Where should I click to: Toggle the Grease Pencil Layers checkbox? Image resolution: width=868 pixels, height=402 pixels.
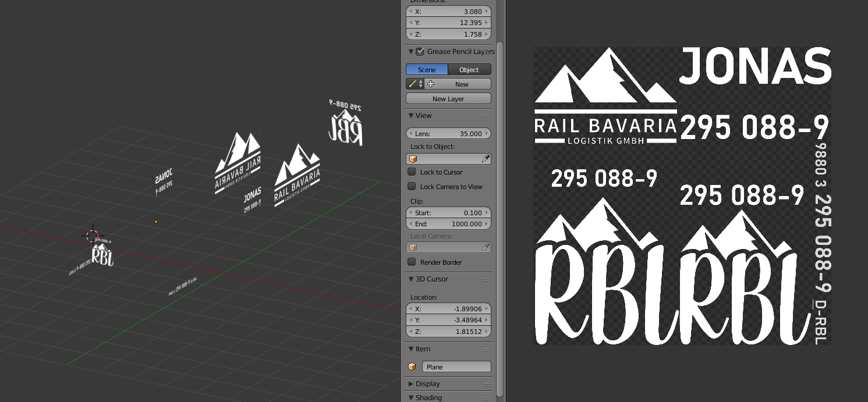pyautogui.click(x=420, y=52)
